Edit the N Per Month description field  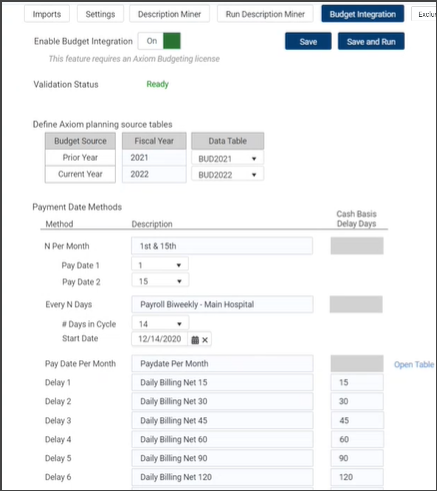(222, 246)
